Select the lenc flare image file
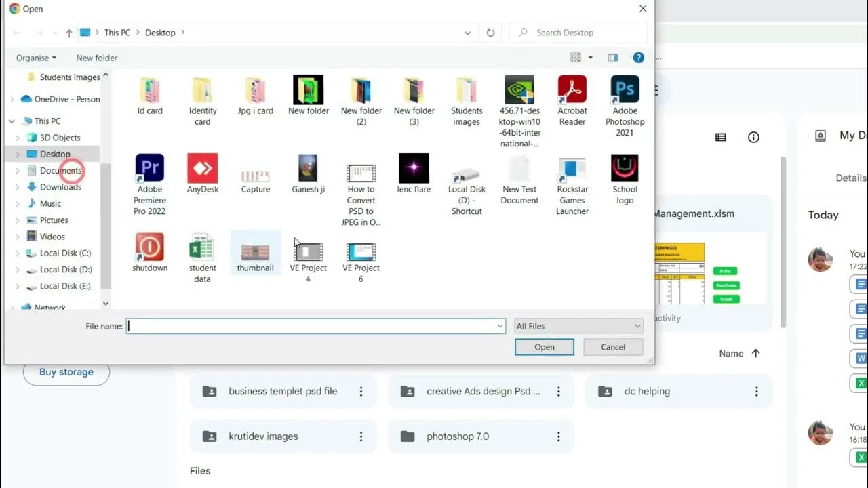Viewport: 868px width, 488px height. [x=414, y=174]
